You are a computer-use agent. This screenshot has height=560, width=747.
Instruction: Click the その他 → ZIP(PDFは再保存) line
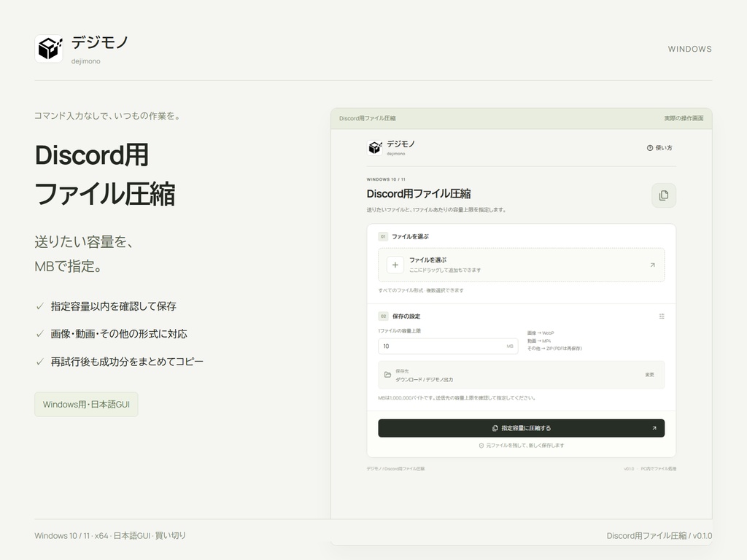click(x=554, y=349)
